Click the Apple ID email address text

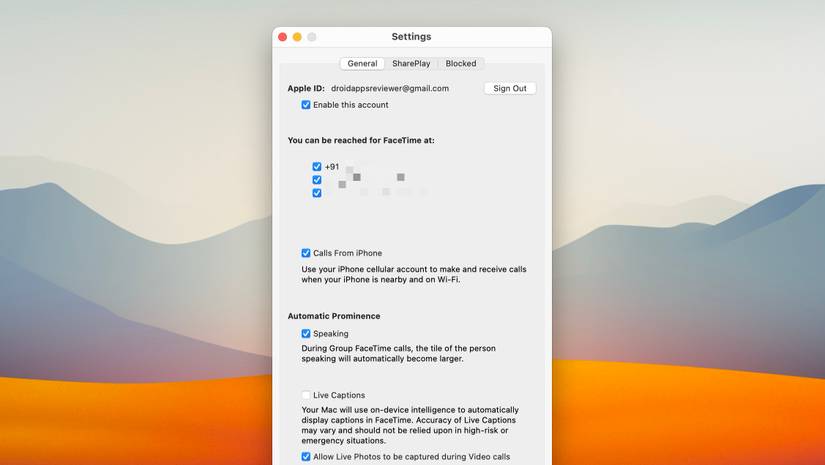click(x=390, y=88)
